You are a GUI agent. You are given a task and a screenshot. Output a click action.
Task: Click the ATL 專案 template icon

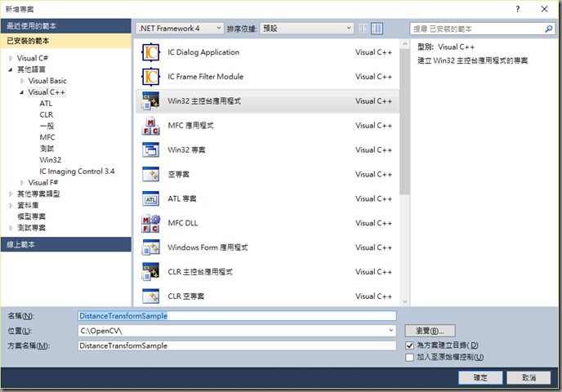pyautogui.click(x=150, y=199)
